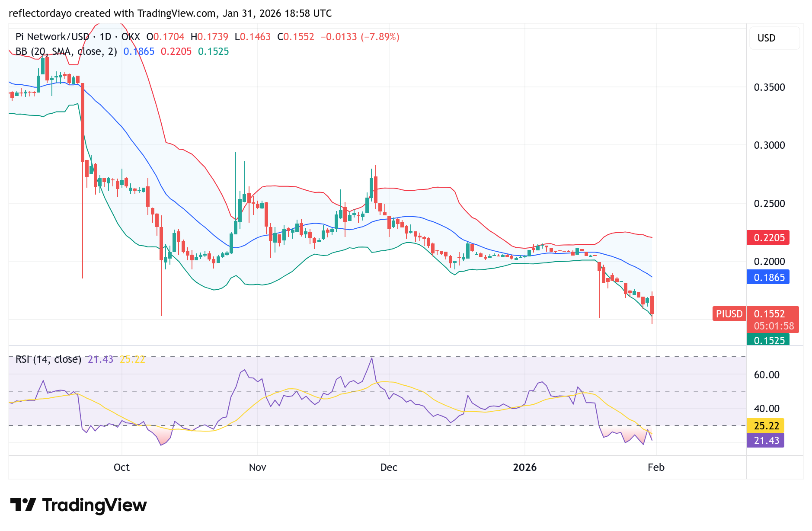Click the PIUSD price tag label
Screen dimensions: 812x531
point(729,314)
